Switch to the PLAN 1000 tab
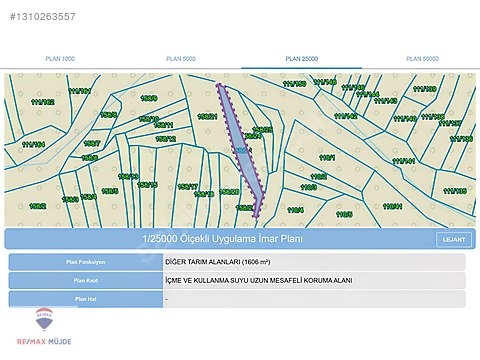 (60, 59)
